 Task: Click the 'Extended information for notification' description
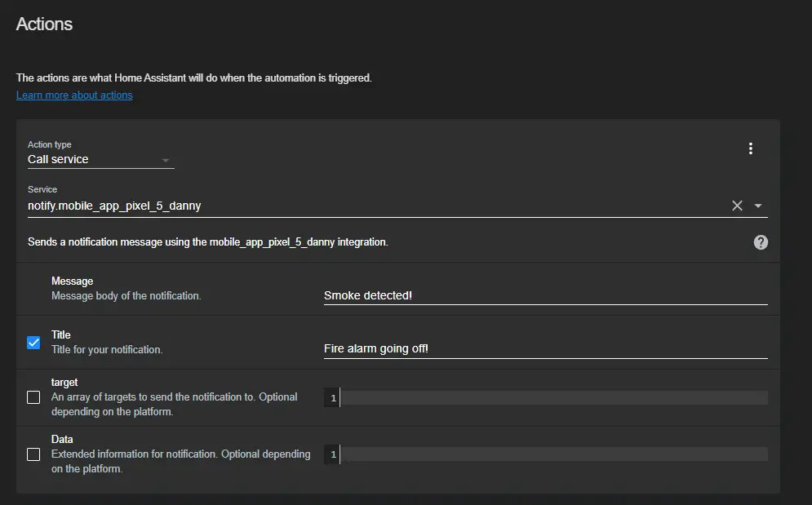pos(180,461)
